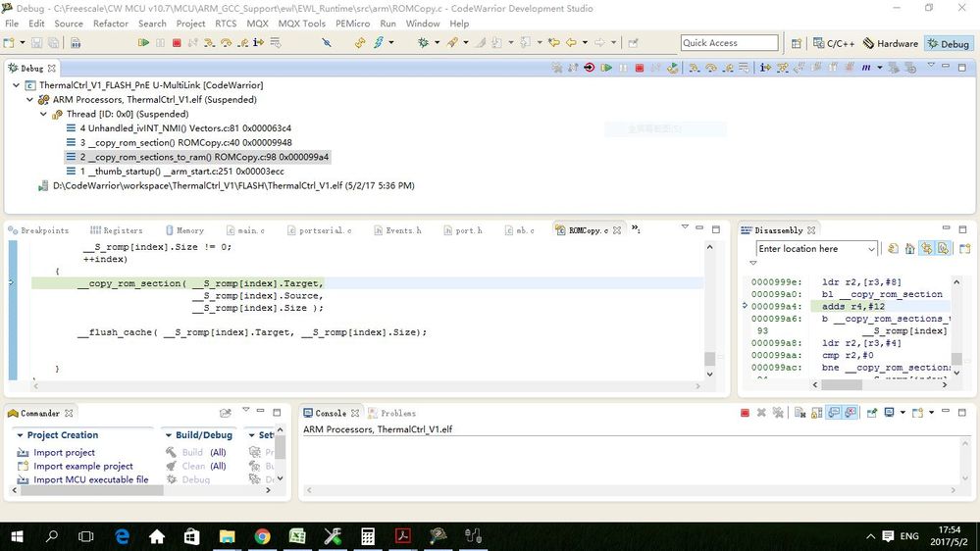Click the New file toolbar icon
Image resolution: width=980 pixels, height=551 pixels.
(x=9, y=42)
